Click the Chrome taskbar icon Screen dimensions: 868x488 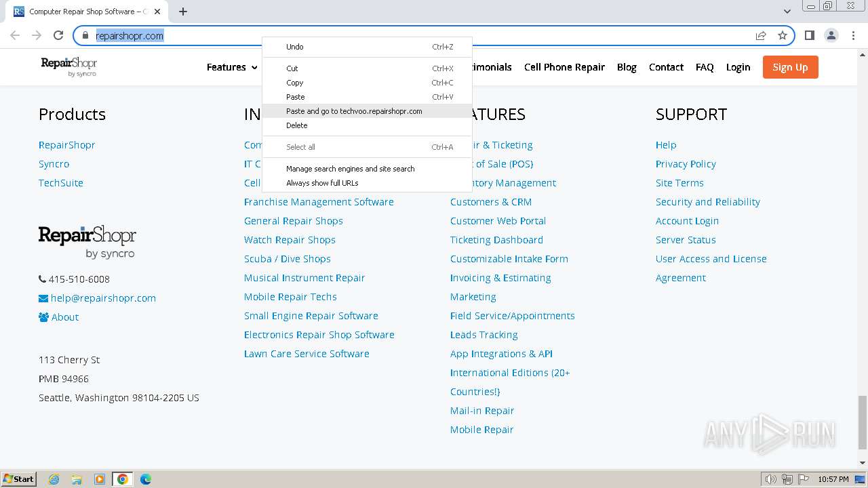point(123,479)
